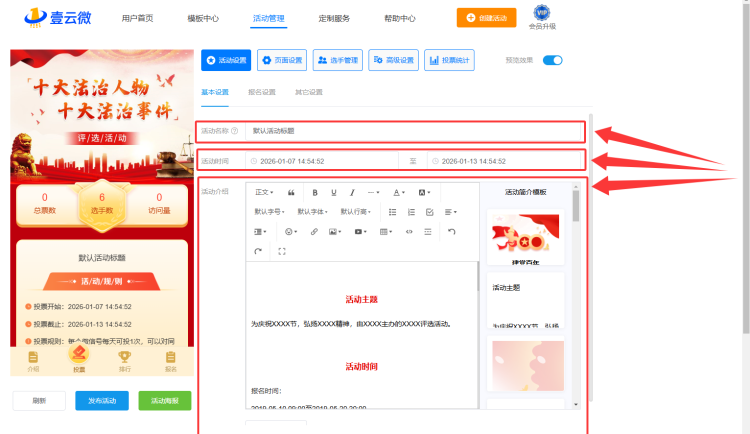Screen dimensions: 750x434
Task: Click the VIP 会员升级 badge
Action: (542, 17)
